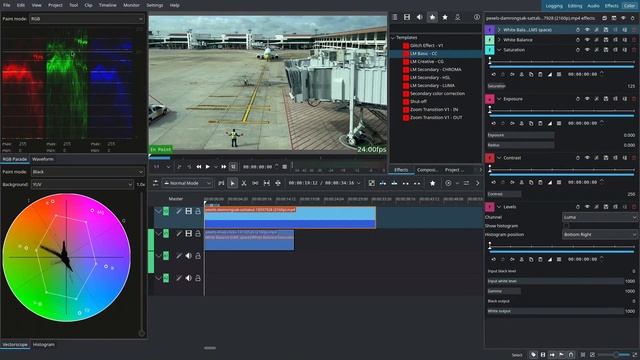This screenshot has height=360, width=640.
Task: Open effect info icon in effects list
Action: [x=477, y=17]
